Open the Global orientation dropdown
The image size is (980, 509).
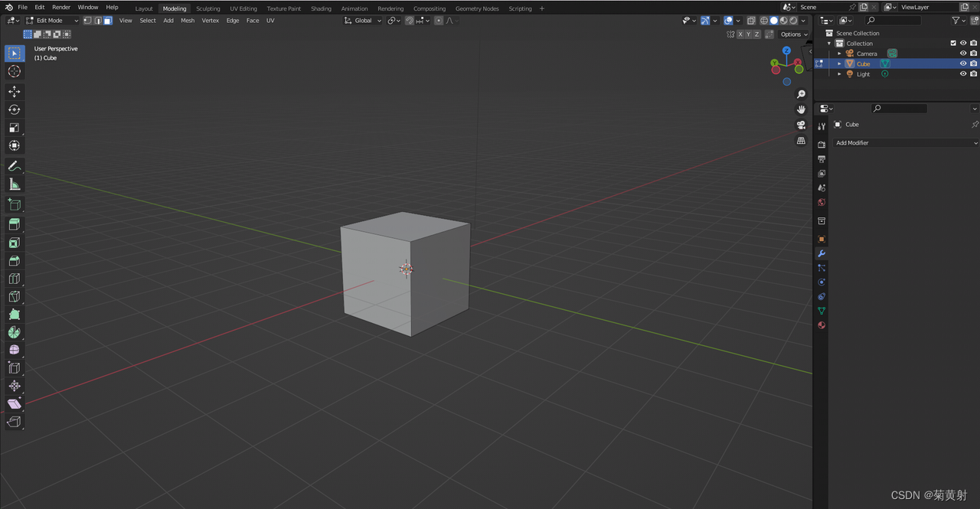click(363, 21)
